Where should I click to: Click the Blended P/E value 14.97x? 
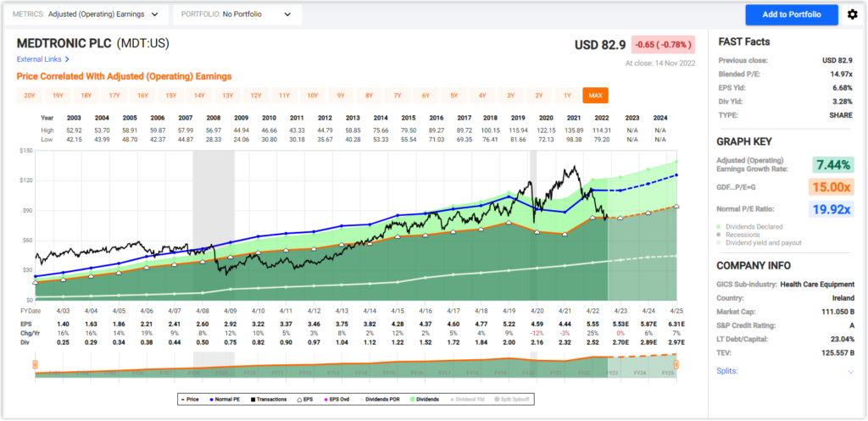coord(840,75)
